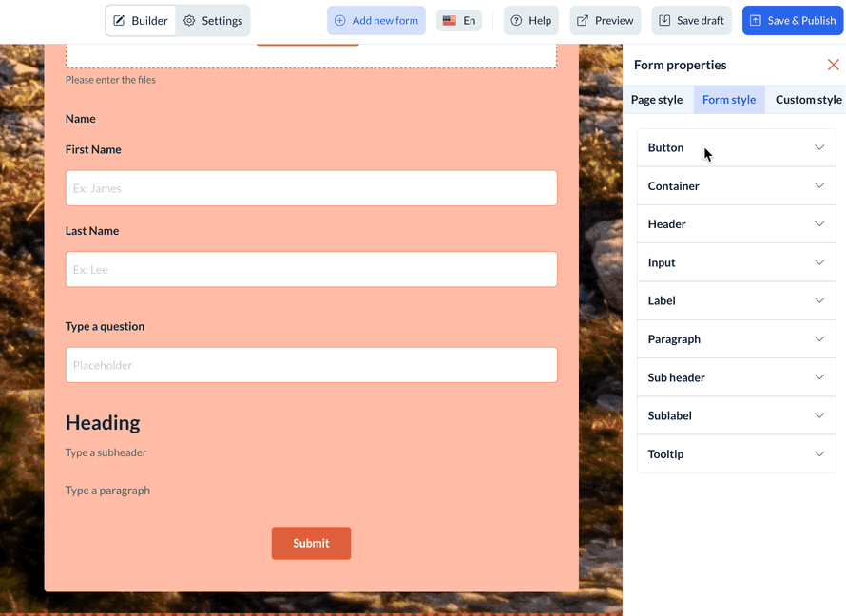
Task: Expand the Tooltip section chevron
Action: [x=819, y=453]
